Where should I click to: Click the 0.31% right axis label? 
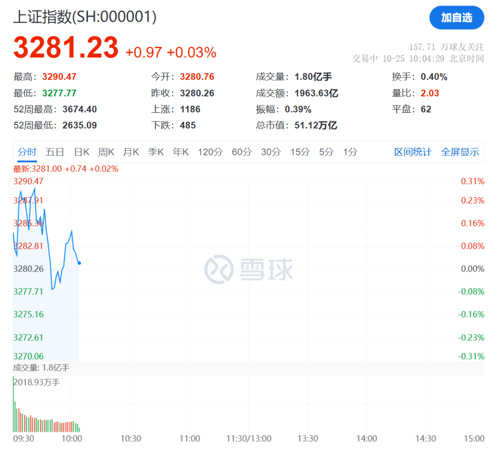[472, 182]
